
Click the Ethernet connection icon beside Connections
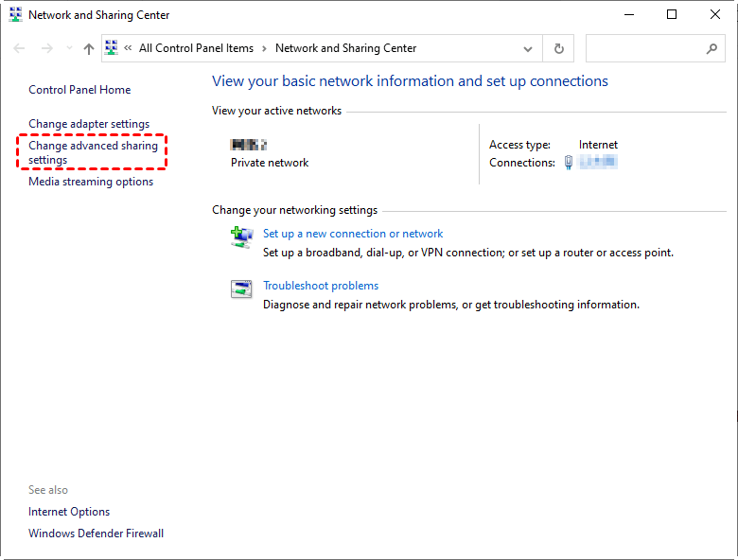coord(569,163)
